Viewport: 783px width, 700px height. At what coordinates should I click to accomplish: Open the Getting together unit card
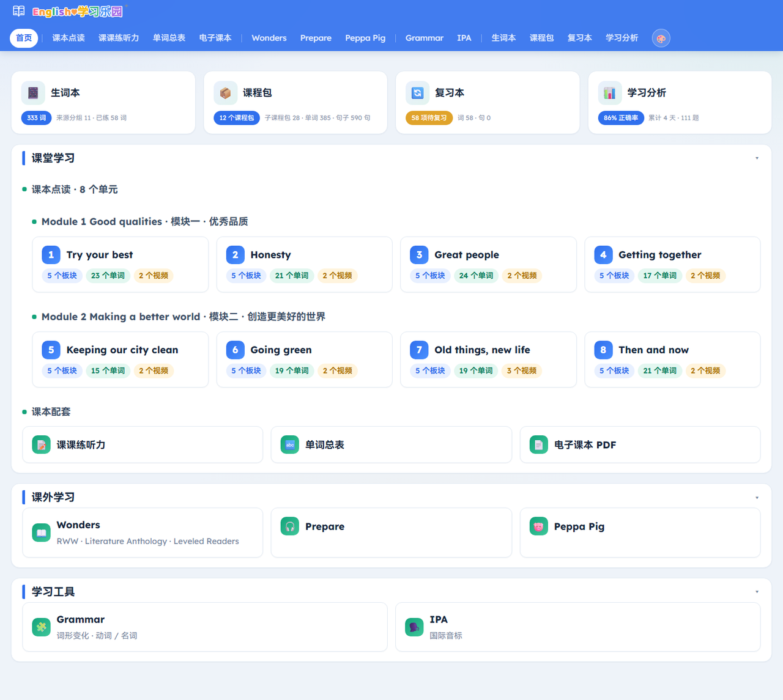[x=672, y=264]
